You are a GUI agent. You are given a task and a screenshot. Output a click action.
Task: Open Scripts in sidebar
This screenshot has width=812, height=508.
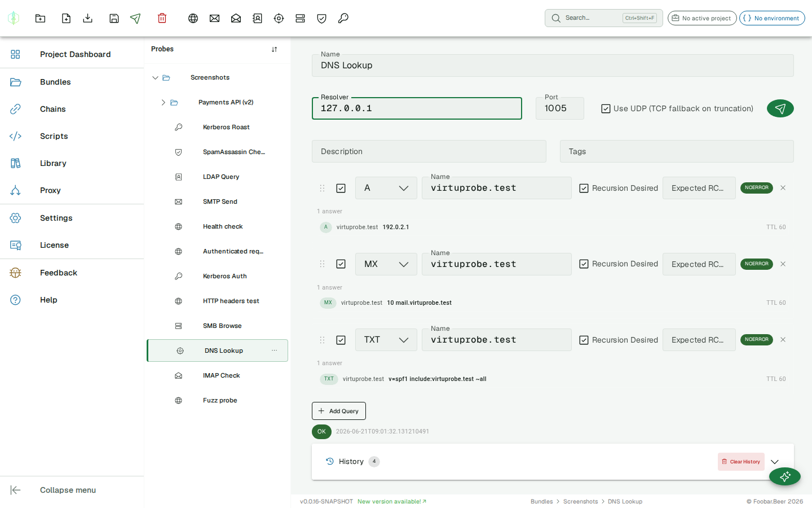pos(72,136)
